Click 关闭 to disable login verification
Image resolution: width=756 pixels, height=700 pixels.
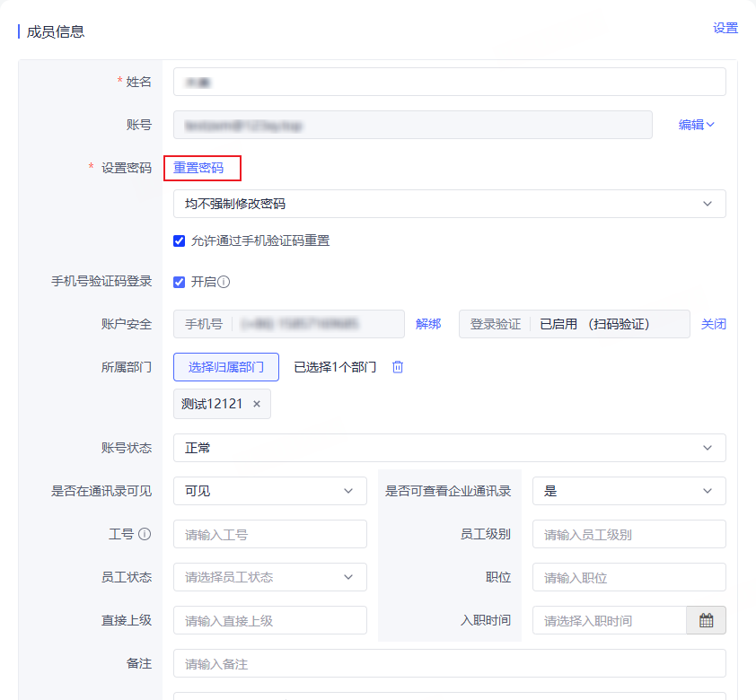point(714,324)
